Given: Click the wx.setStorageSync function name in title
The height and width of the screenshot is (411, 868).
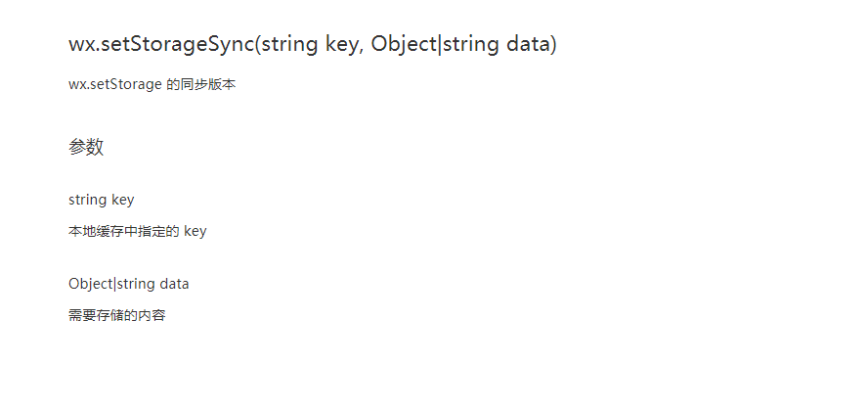Looking at the screenshot, I should (161, 44).
